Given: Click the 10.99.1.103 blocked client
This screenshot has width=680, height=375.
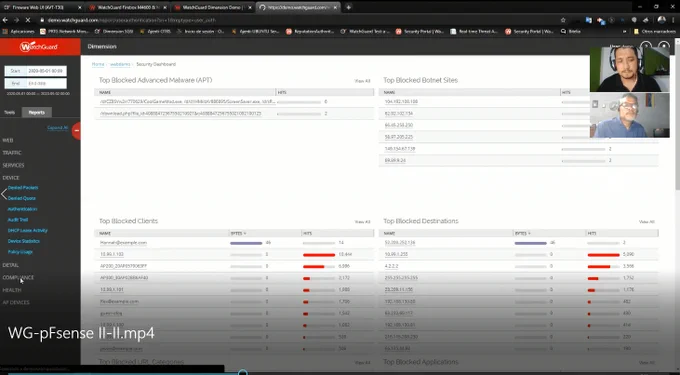Looking at the screenshot, I should [112, 254].
